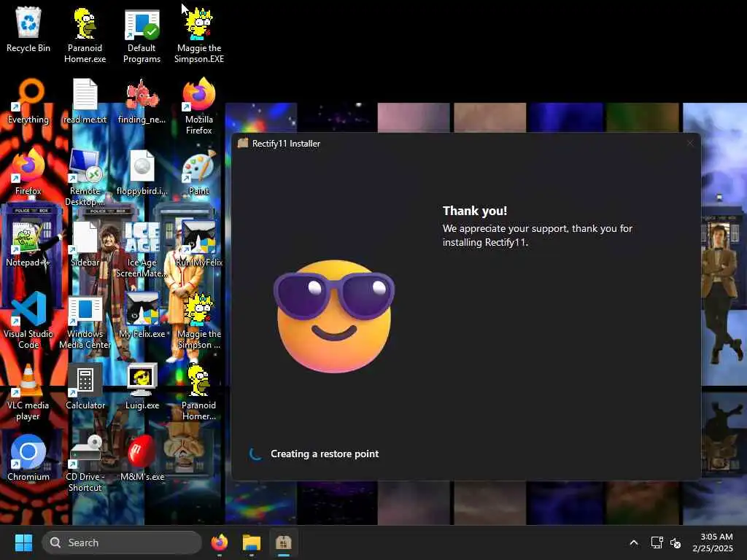Select the Sidebar desktop shortcut
The image size is (747, 560).
(x=85, y=244)
